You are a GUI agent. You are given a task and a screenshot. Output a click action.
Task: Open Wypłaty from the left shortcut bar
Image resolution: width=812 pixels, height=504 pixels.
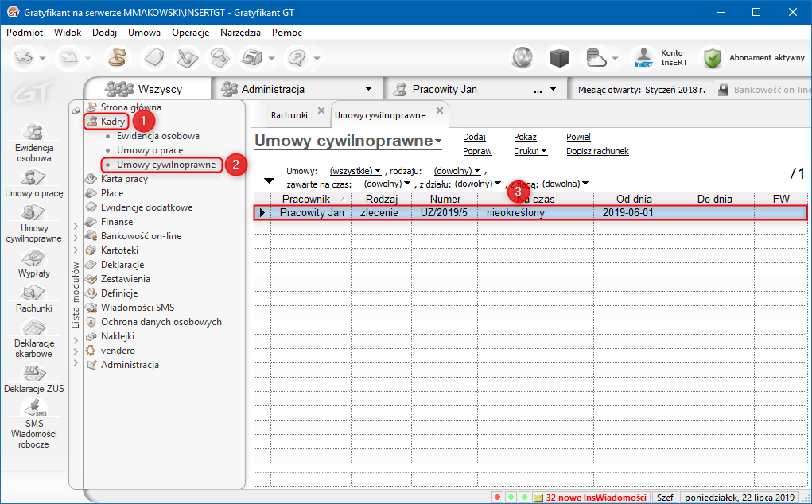point(33,259)
